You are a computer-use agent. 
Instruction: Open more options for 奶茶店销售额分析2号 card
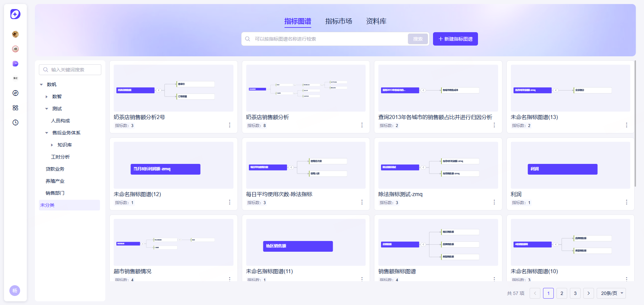coord(230,125)
